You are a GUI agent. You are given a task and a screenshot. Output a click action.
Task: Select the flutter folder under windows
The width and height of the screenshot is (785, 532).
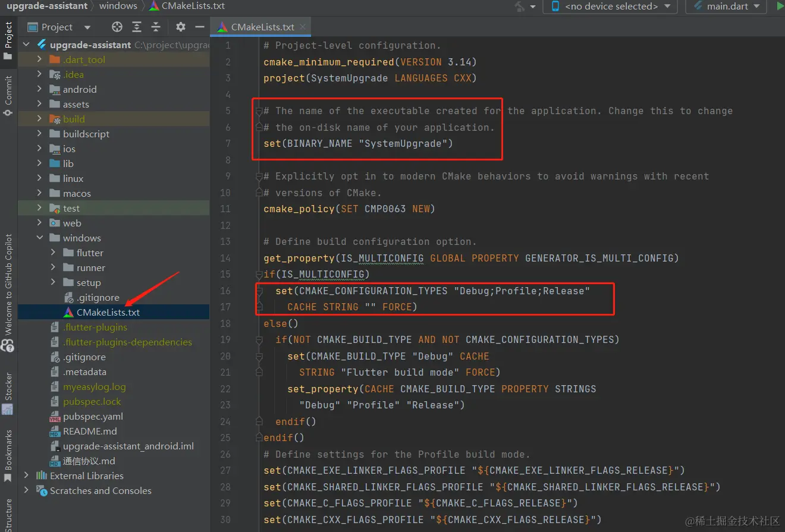click(90, 253)
